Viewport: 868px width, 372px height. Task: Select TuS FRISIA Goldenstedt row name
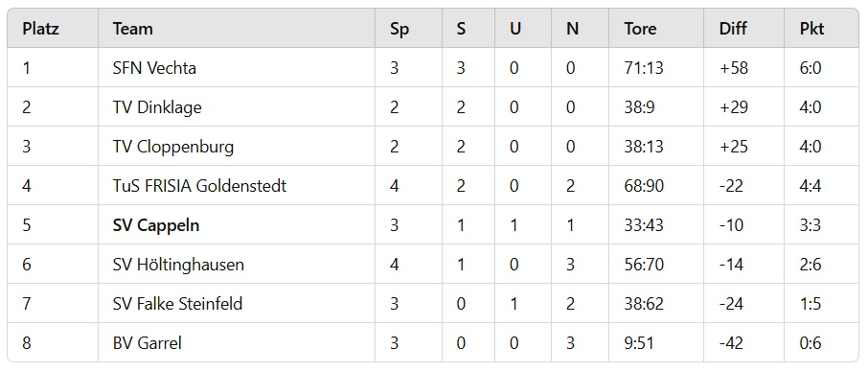pos(200,186)
